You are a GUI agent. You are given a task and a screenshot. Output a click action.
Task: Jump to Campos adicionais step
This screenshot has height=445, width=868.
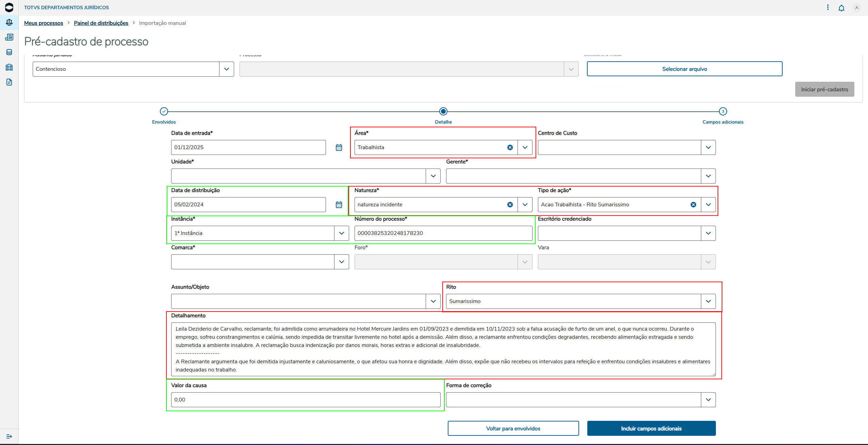723,111
